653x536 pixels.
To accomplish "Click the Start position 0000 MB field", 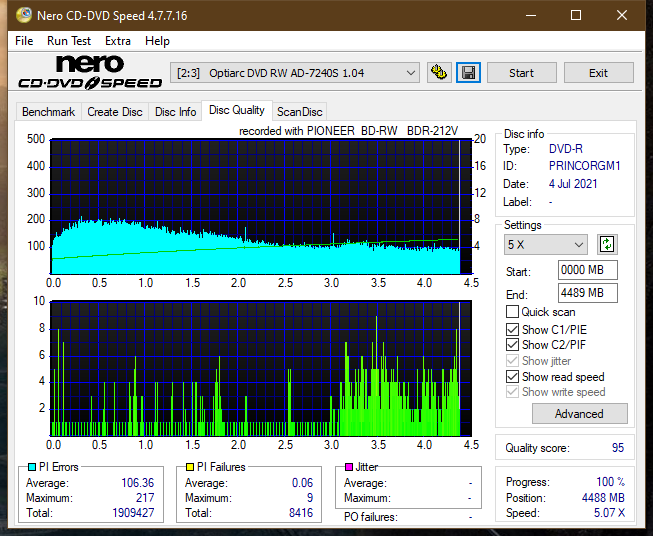I will (588, 270).
